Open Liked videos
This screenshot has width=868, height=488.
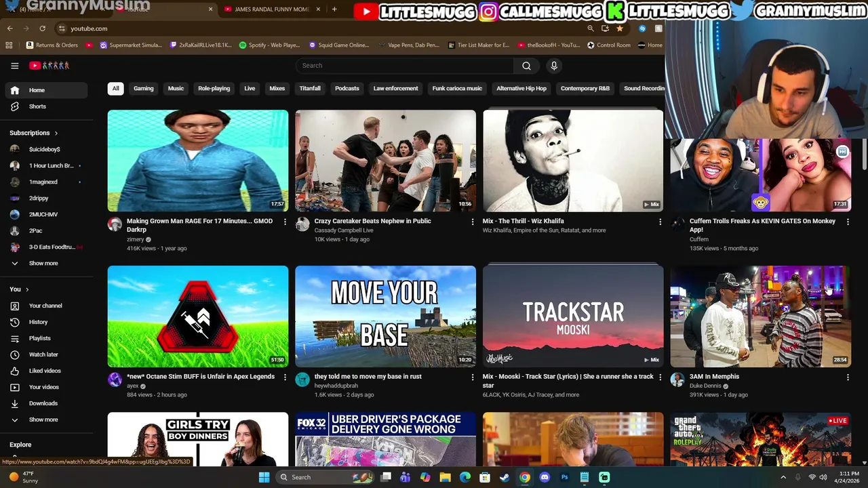coord(46,371)
